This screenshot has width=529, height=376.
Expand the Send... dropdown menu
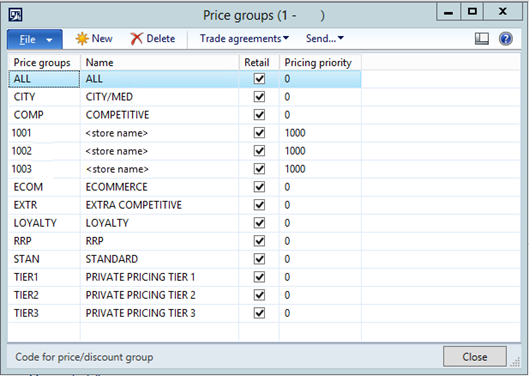[x=325, y=39]
